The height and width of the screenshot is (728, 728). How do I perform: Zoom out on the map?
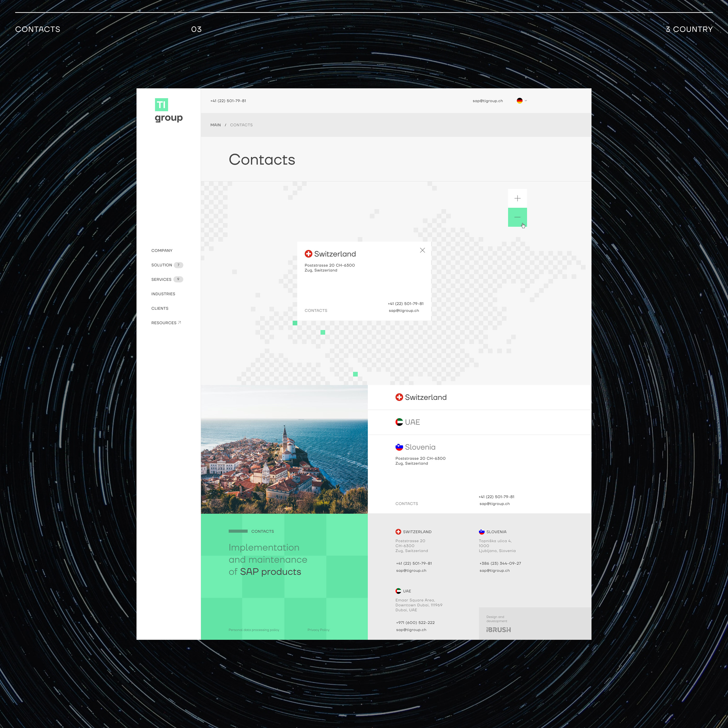pyautogui.click(x=518, y=217)
